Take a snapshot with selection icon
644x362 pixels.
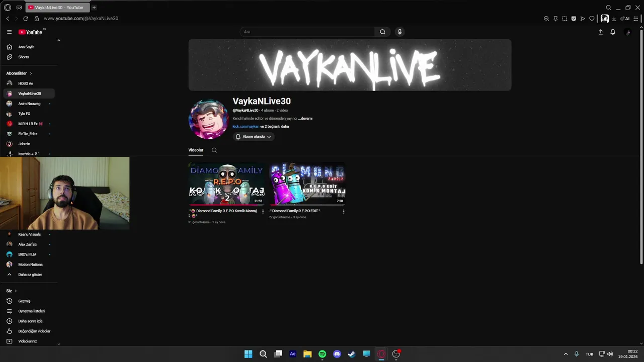(565, 19)
